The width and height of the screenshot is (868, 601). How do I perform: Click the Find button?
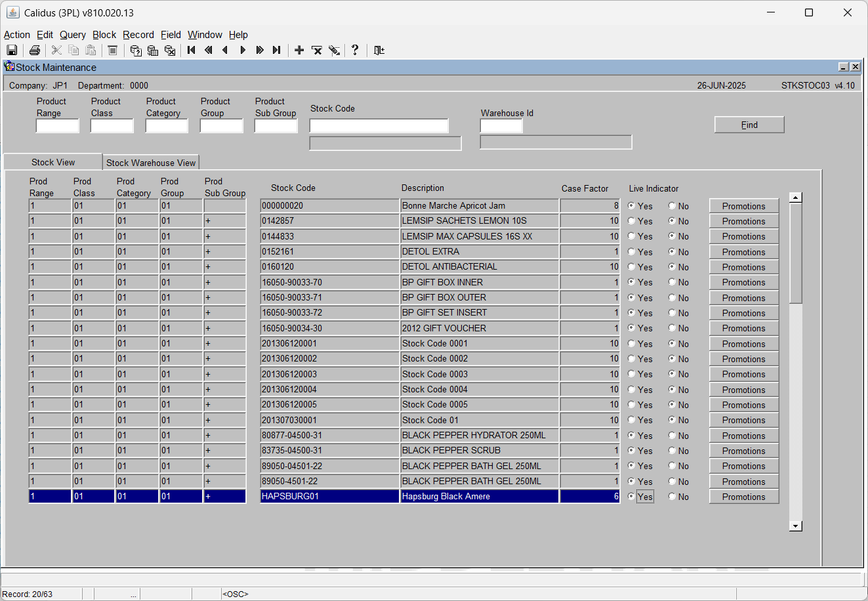pyautogui.click(x=749, y=125)
